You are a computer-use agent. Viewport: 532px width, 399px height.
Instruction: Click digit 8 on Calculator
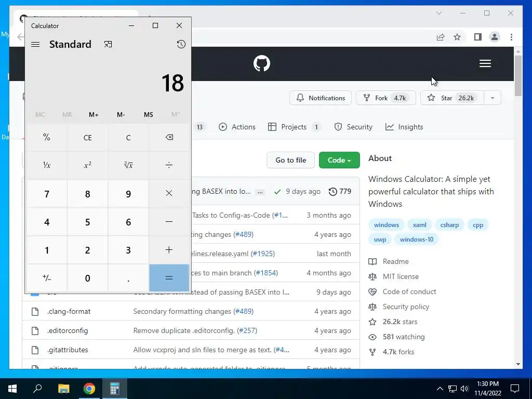coord(87,193)
